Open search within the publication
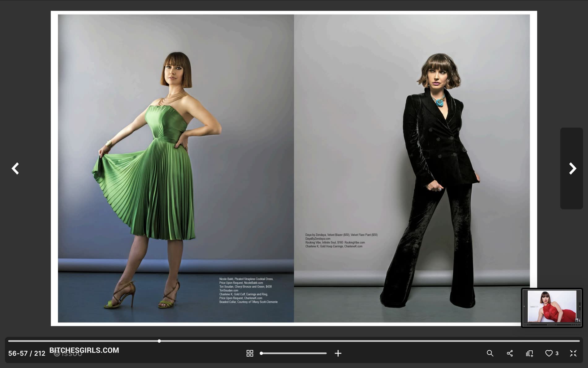This screenshot has width=588, height=368. 490,353
